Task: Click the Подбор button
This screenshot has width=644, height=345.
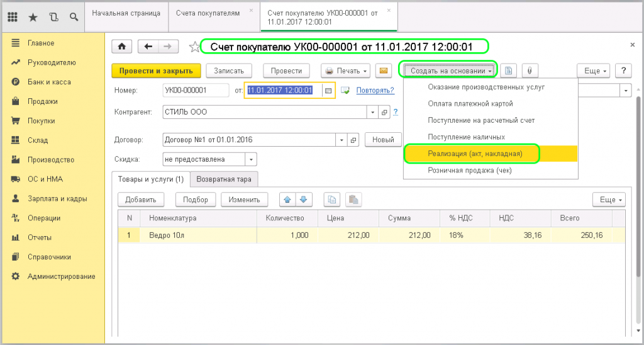Action: (196, 200)
